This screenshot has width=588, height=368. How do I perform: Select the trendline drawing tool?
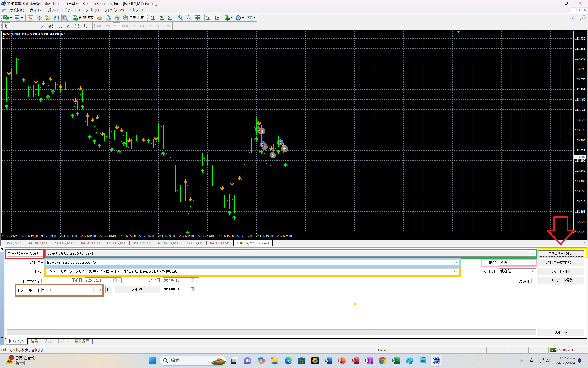42,26
